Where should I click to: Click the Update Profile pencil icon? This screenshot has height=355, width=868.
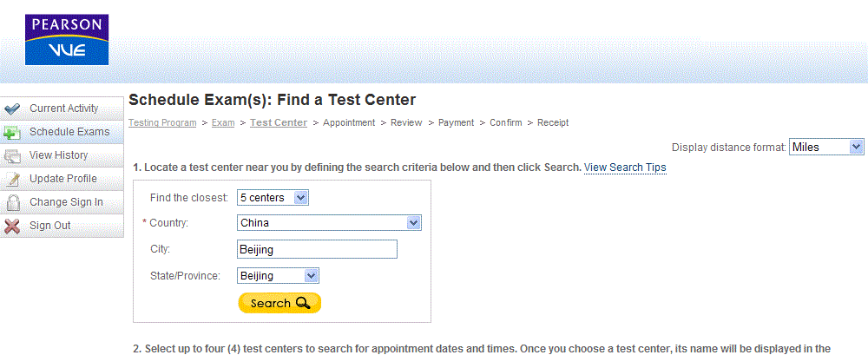point(11,179)
